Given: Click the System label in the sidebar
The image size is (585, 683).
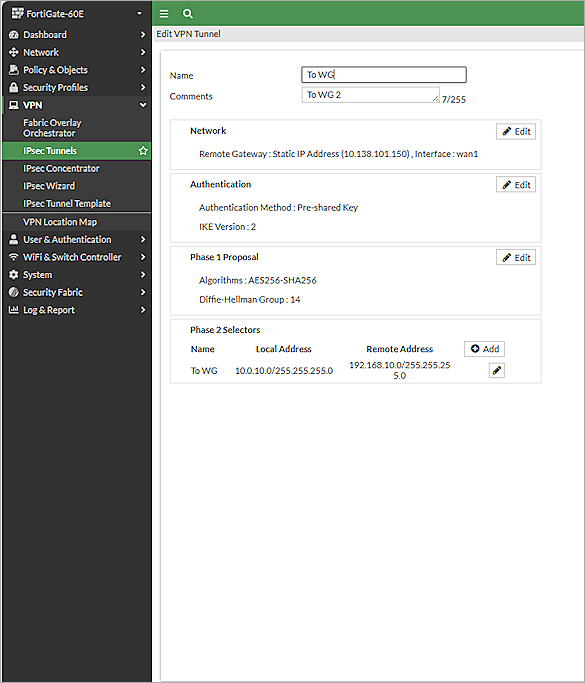Looking at the screenshot, I should coord(37,275).
